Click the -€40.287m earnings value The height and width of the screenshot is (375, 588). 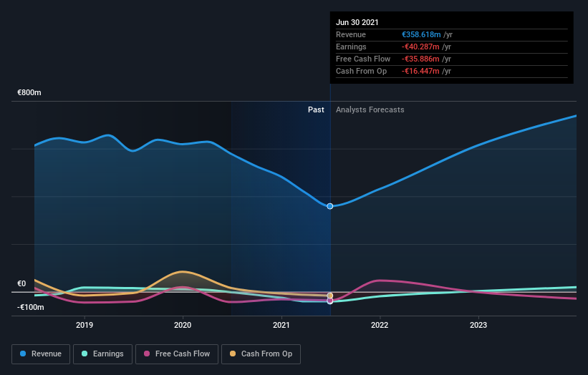420,47
